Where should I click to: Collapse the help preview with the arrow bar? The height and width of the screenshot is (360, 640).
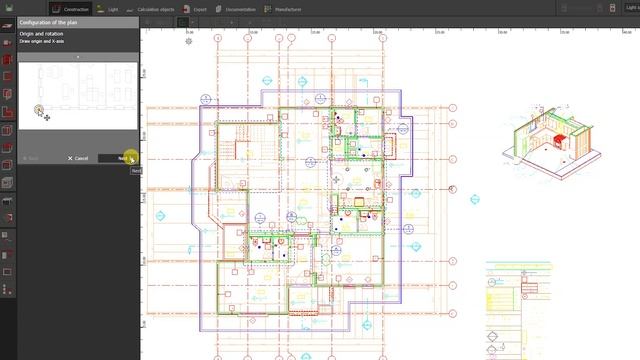click(x=78, y=57)
